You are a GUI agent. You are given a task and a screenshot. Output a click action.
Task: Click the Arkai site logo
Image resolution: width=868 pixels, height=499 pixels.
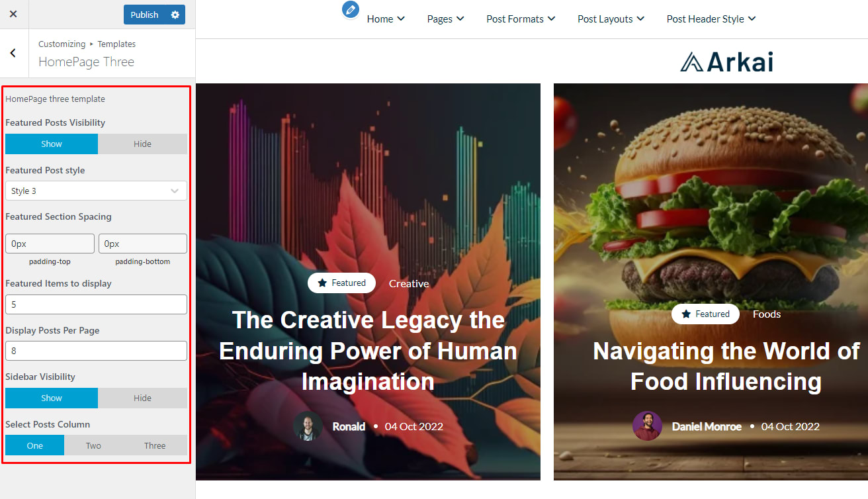coord(726,62)
